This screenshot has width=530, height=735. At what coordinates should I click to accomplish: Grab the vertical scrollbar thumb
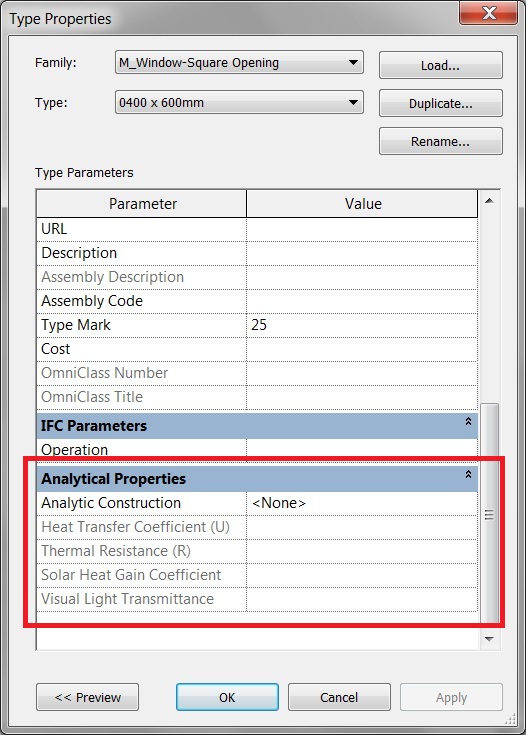point(489,514)
